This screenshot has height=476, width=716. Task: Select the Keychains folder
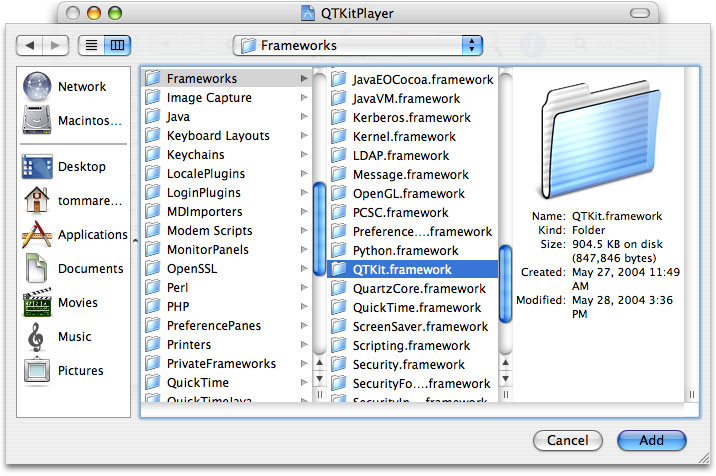(x=226, y=154)
